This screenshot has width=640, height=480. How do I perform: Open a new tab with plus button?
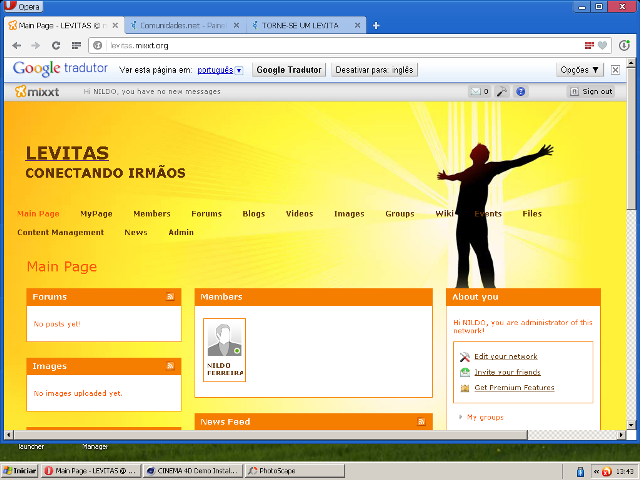[376, 26]
